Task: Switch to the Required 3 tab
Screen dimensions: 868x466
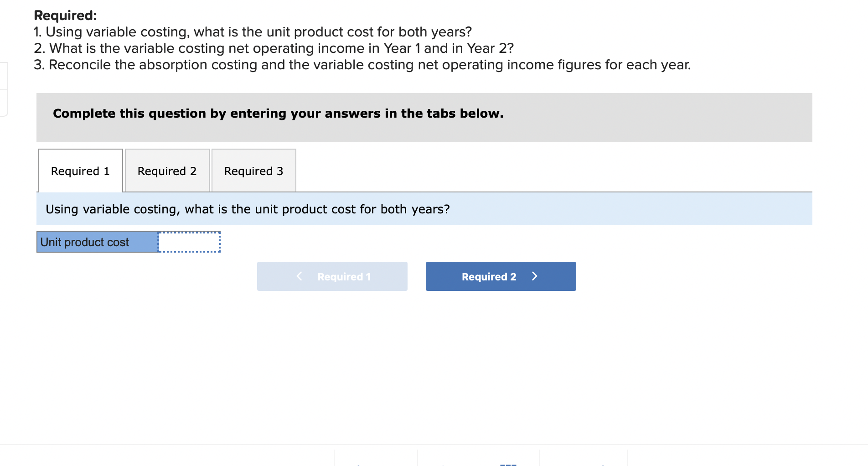Action: [253, 171]
